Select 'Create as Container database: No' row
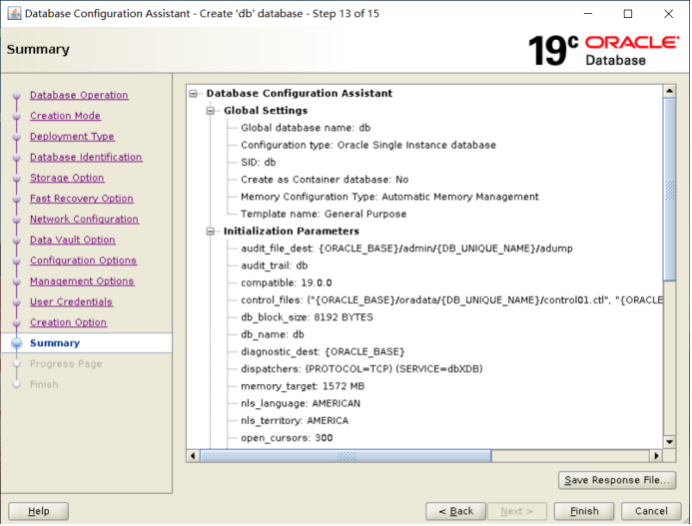 [324, 180]
